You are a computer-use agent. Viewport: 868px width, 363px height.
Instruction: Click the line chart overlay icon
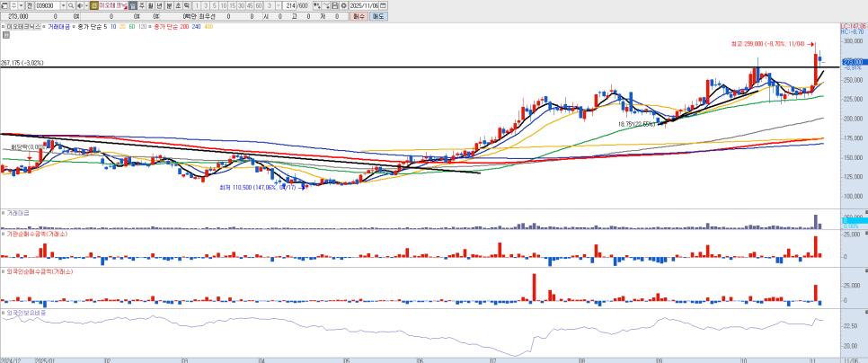pyautogui.click(x=324, y=5)
